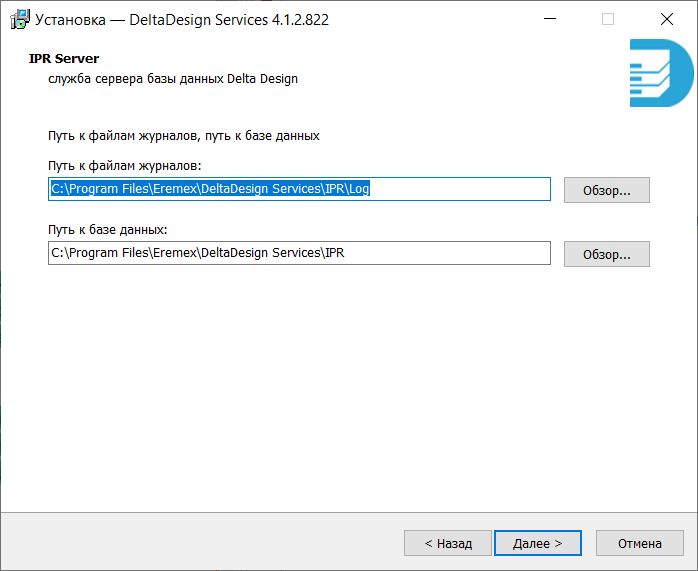Viewport: 698px width, 571px height.
Task: Click the 'Путь к файлам журналов:' label
Action: pos(125,166)
